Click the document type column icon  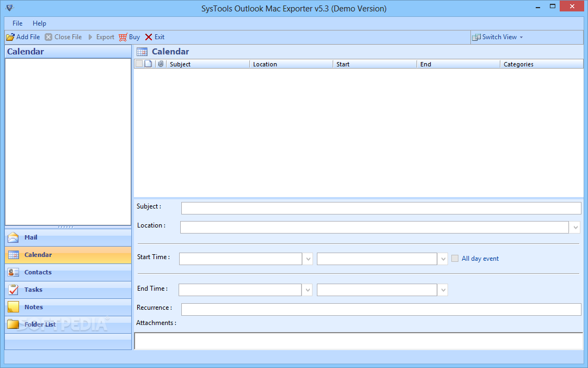148,64
